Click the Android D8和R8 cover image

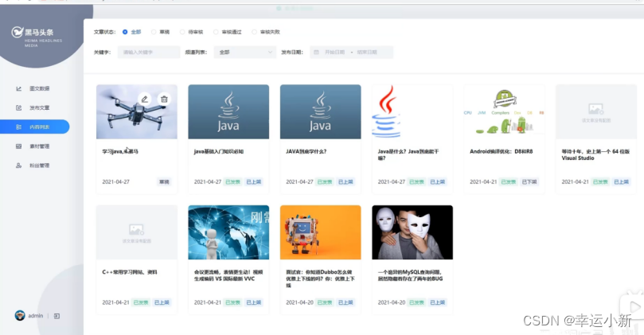[505, 111]
